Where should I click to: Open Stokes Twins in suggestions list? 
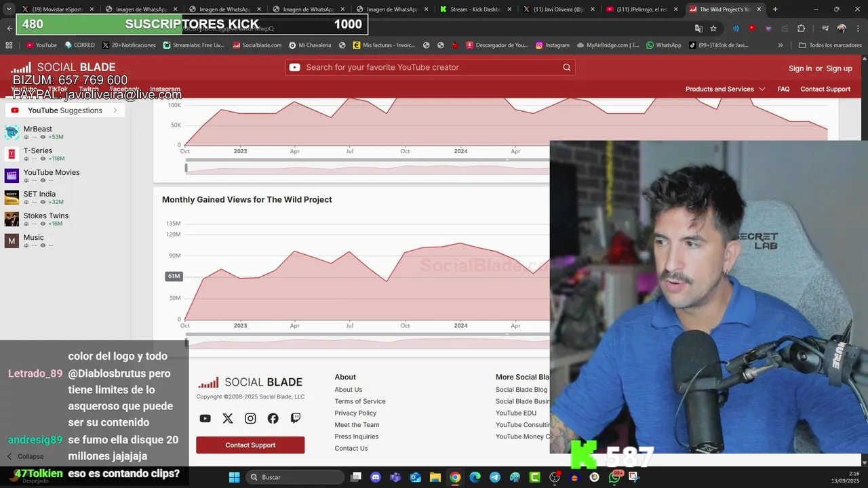(46, 216)
